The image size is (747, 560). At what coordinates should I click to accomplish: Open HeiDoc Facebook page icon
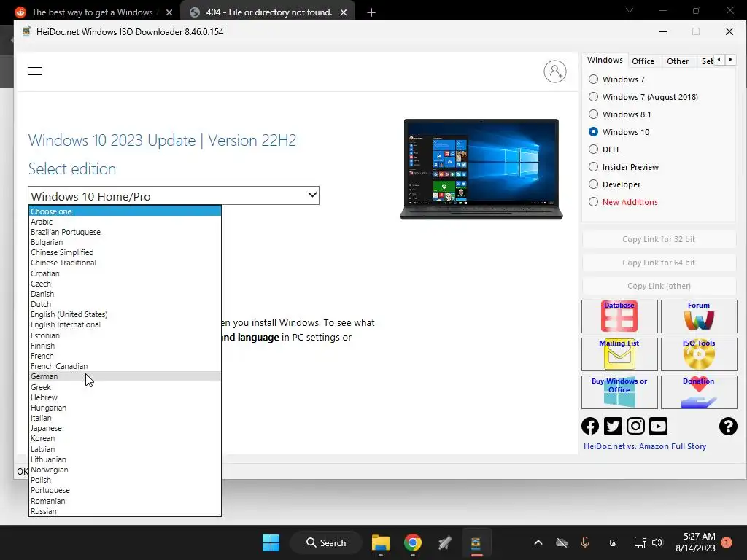590,426
